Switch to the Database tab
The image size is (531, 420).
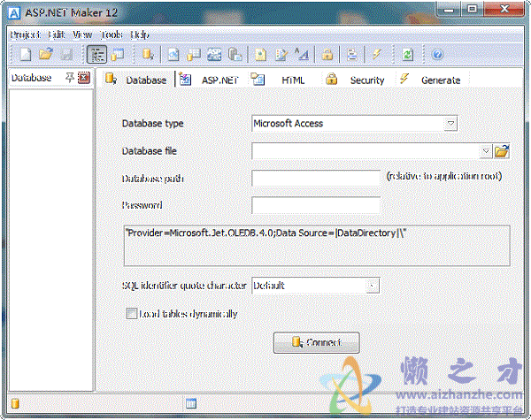pos(136,80)
